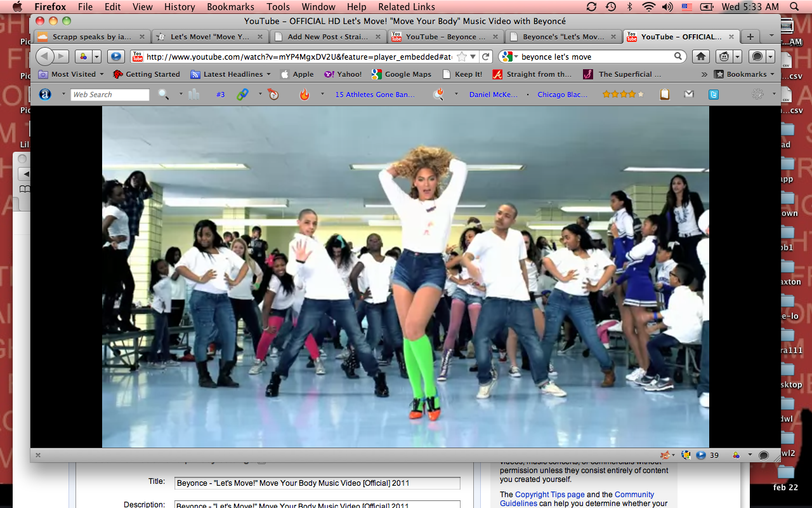Open the History menu in menu bar
This screenshot has height=508, width=812.
[180, 7]
